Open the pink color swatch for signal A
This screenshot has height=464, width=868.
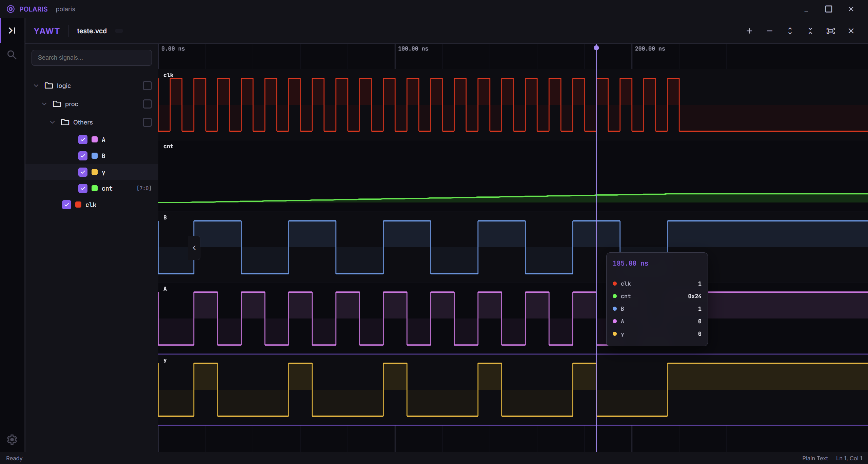(x=95, y=139)
